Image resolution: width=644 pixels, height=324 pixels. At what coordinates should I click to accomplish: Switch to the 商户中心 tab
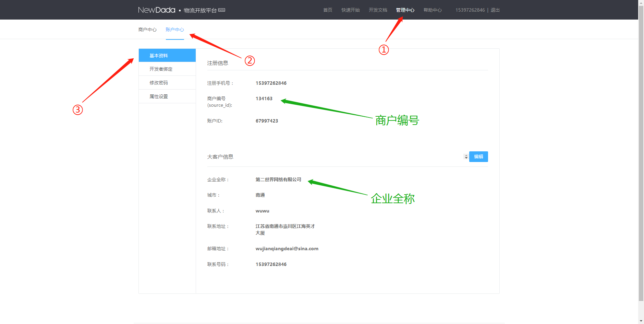coord(147,30)
